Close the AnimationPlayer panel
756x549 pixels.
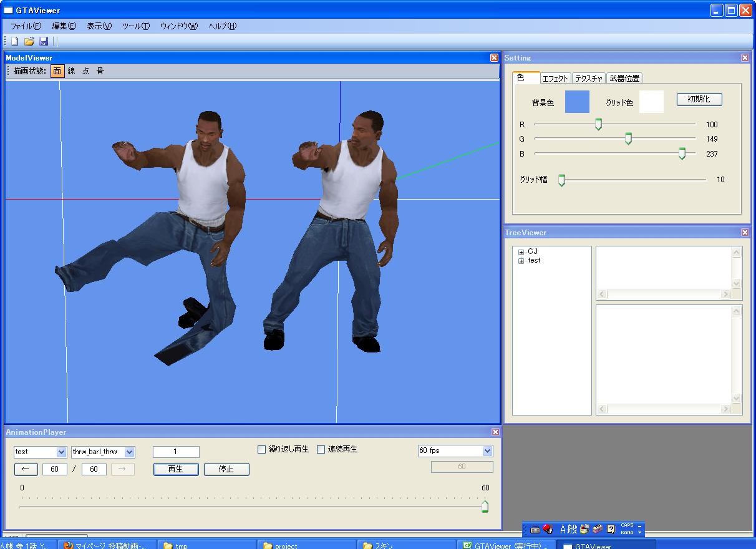(x=495, y=432)
